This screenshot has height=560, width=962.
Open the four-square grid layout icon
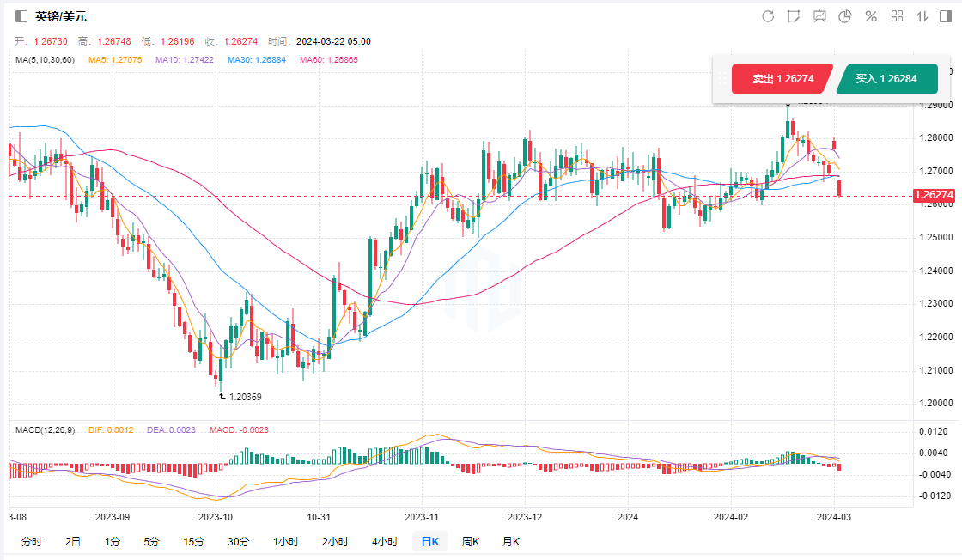[897, 16]
